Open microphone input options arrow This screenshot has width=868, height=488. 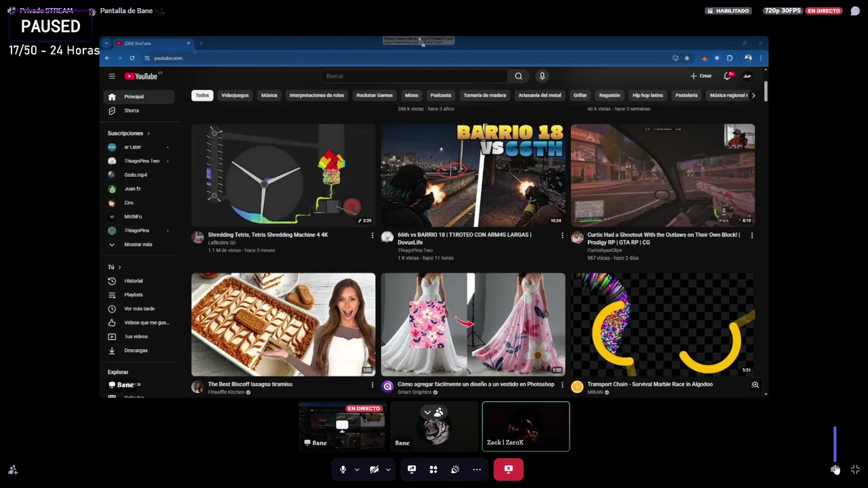tap(357, 469)
